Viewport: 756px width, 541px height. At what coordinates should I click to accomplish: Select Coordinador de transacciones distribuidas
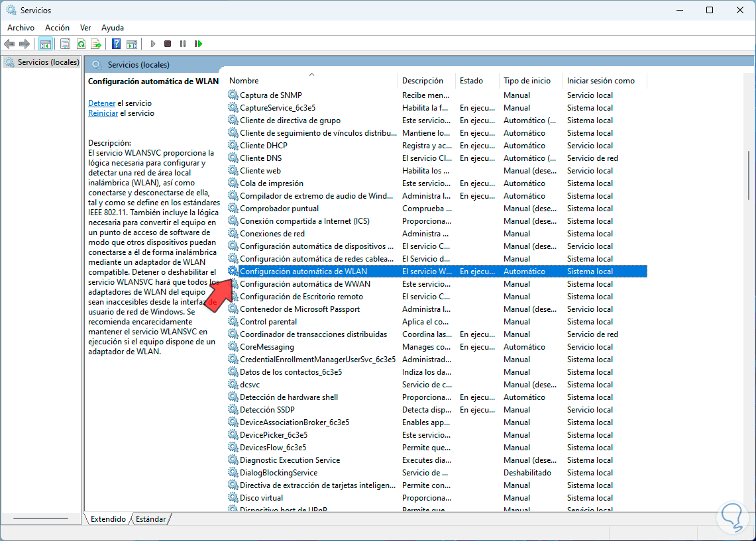point(437,334)
